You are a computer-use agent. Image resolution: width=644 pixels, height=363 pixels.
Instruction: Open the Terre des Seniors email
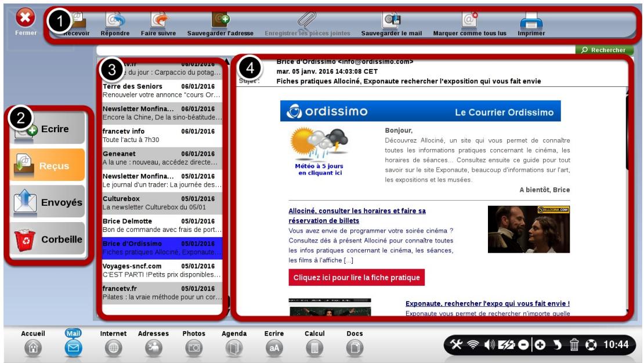click(x=162, y=90)
